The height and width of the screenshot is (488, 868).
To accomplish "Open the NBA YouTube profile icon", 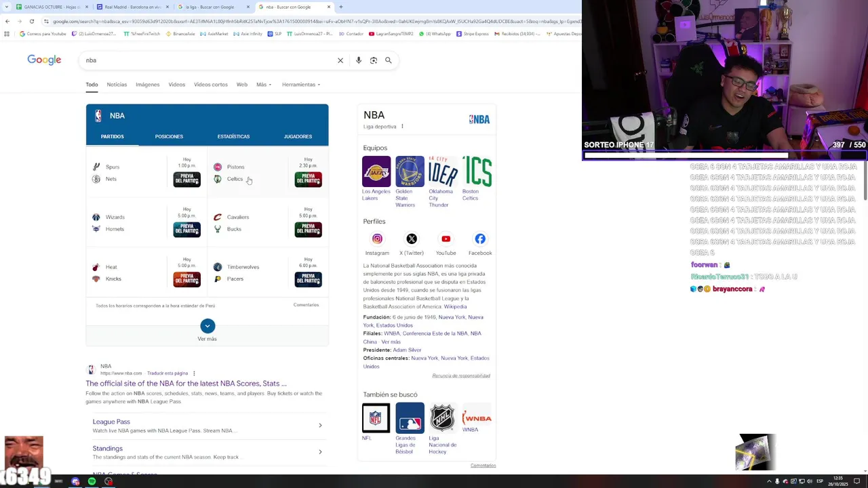I will 446,239.
